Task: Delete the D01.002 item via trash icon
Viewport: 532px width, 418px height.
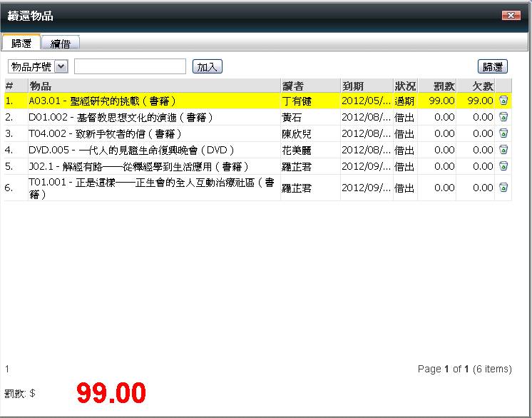Action: (x=503, y=117)
